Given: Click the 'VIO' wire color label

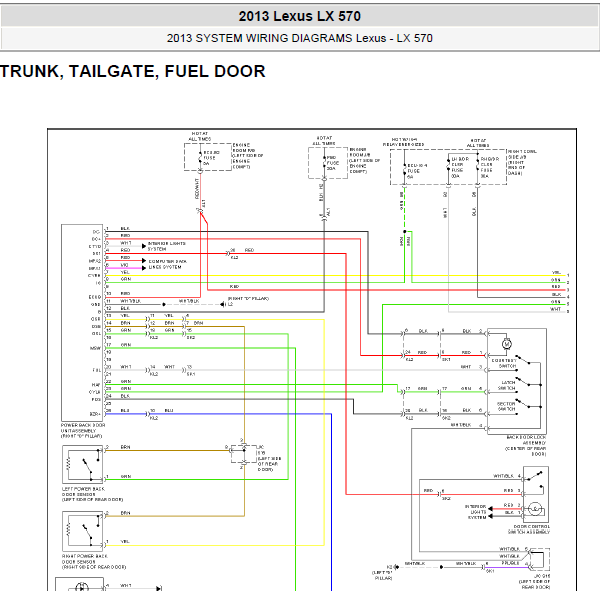Looking at the screenshot, I should click(125, 265).
